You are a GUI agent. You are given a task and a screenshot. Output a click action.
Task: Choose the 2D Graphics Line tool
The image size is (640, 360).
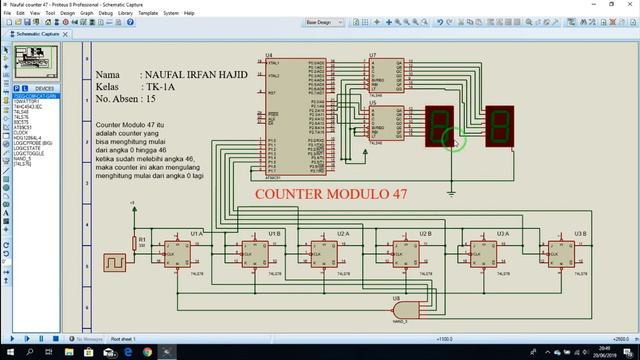point(6,171)
